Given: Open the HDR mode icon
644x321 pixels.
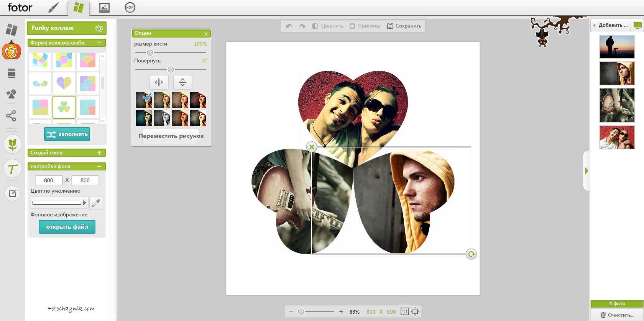Looking at the screenshot, I should point(130,7).
